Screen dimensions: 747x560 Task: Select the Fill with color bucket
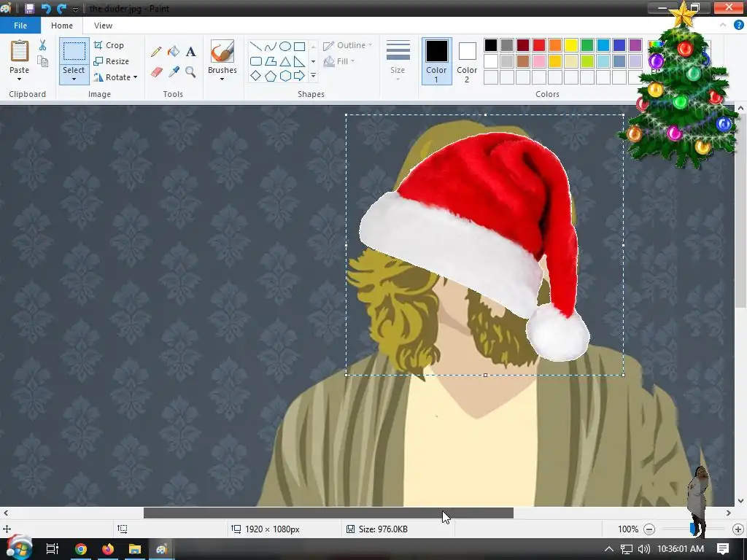pyautogui.click(x=174, y=52)
